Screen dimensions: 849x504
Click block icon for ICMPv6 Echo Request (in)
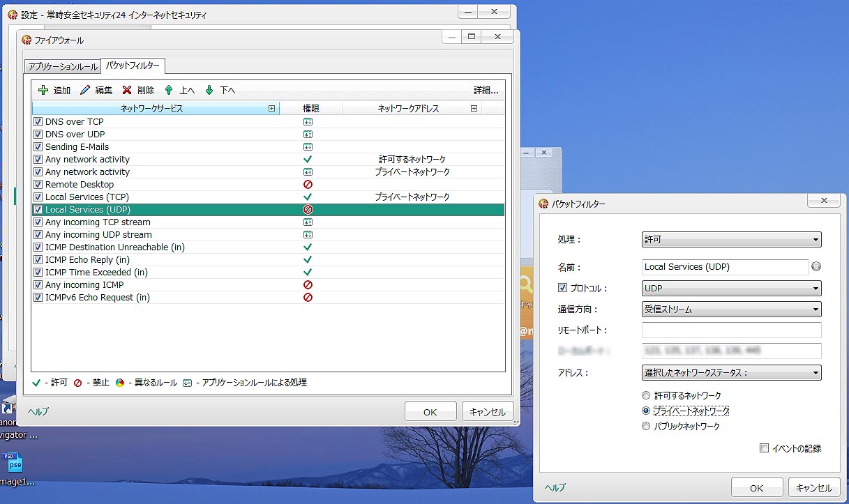308,298
